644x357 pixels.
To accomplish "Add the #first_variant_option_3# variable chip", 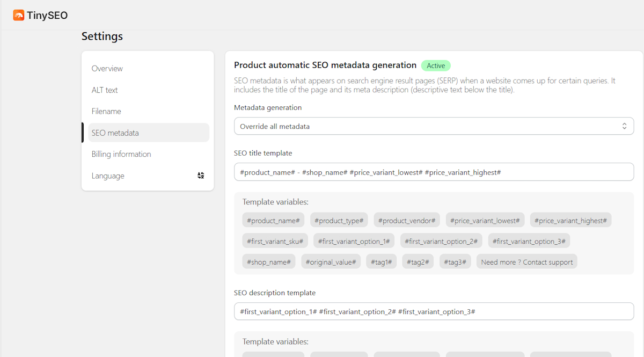I will click(529, 241).
